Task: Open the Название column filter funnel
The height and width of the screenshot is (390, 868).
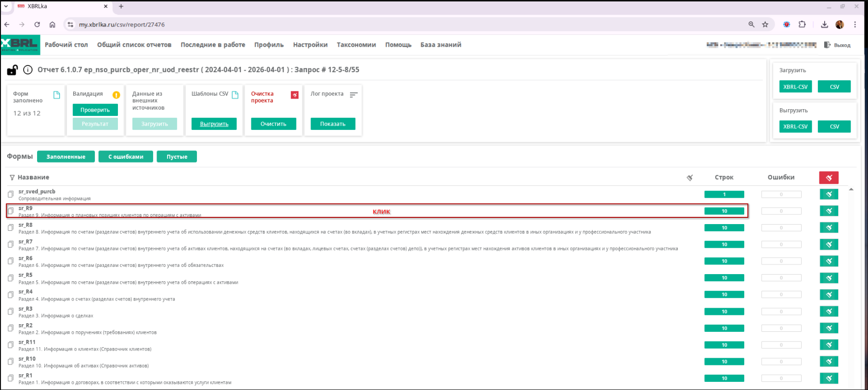Action: tap(12, 177)
